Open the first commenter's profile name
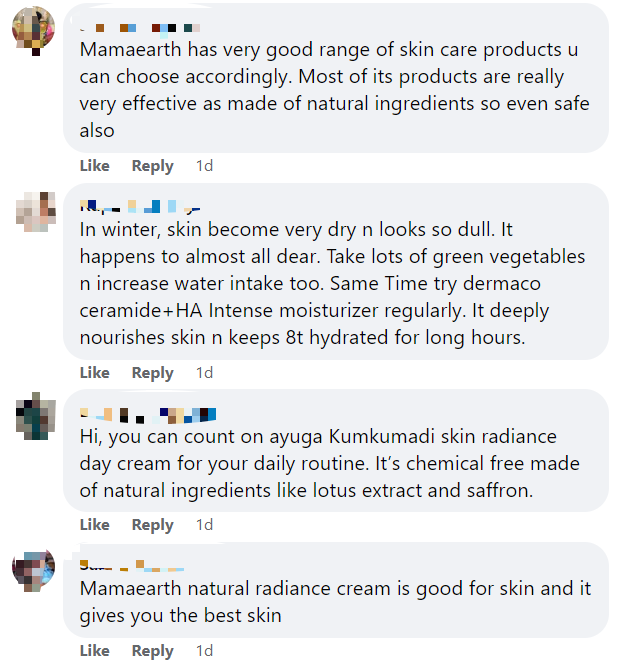 pyautogui.click(x=140, y=28)
